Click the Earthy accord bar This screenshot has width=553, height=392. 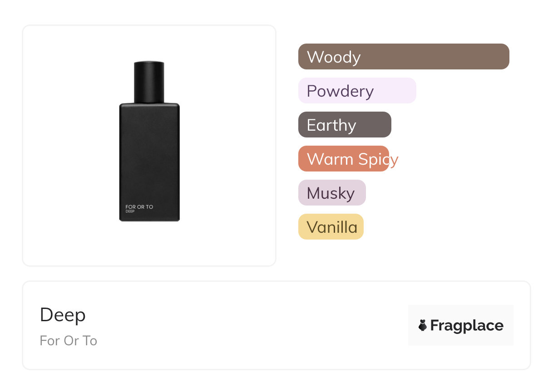344,125
